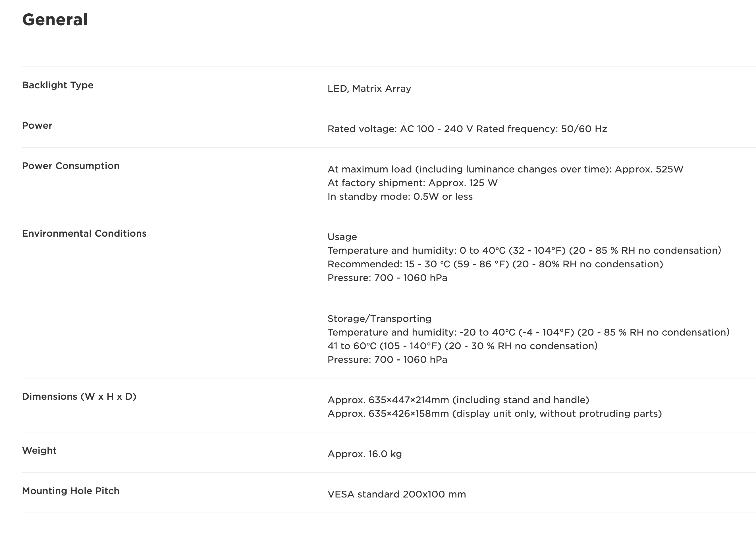Click the Storage/Transporting subheading
This screenshot has width=756, height=533.
point(379,319)
